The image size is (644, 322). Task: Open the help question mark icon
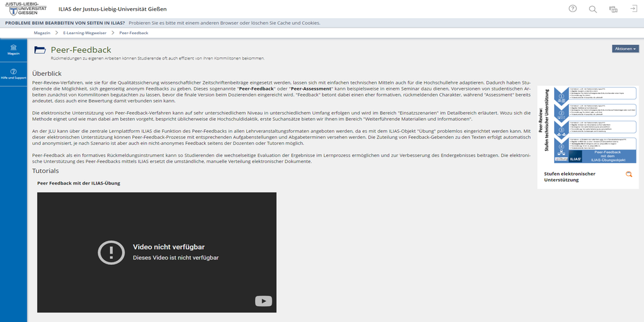click(572, 9)
